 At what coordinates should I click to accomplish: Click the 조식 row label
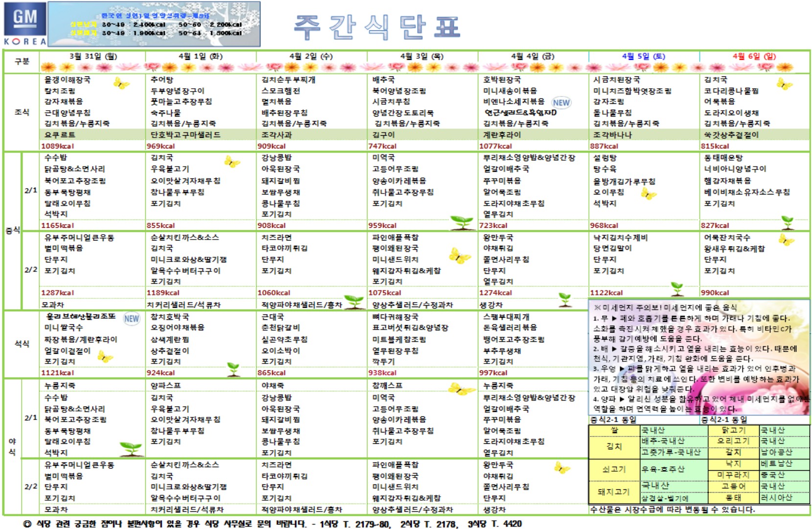click(x=22, y=112)
